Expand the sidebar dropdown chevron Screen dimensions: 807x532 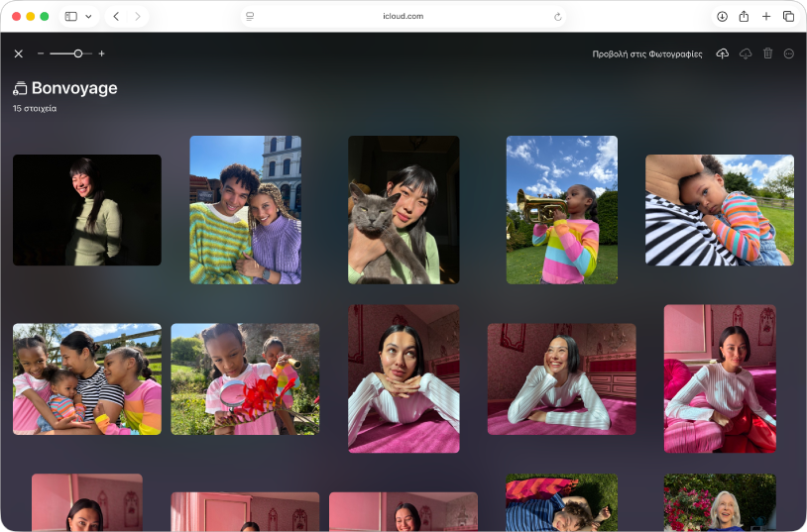coord(88,17)
